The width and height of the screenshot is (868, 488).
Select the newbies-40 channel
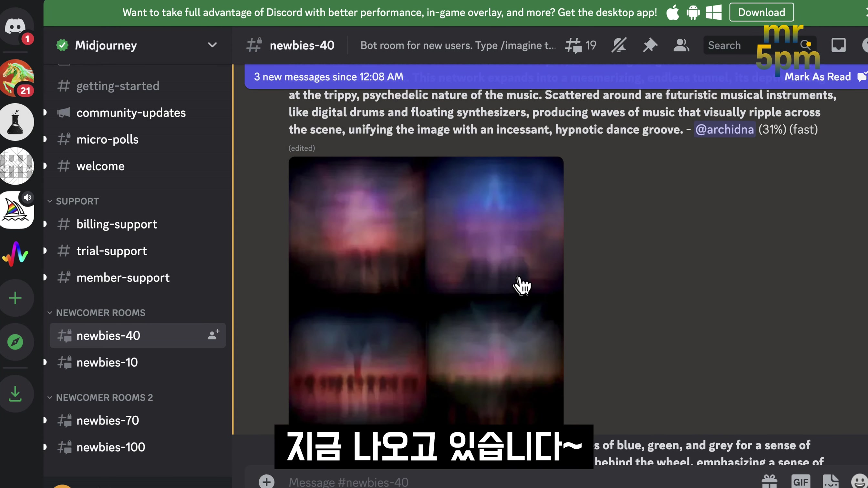coord(138,335)
